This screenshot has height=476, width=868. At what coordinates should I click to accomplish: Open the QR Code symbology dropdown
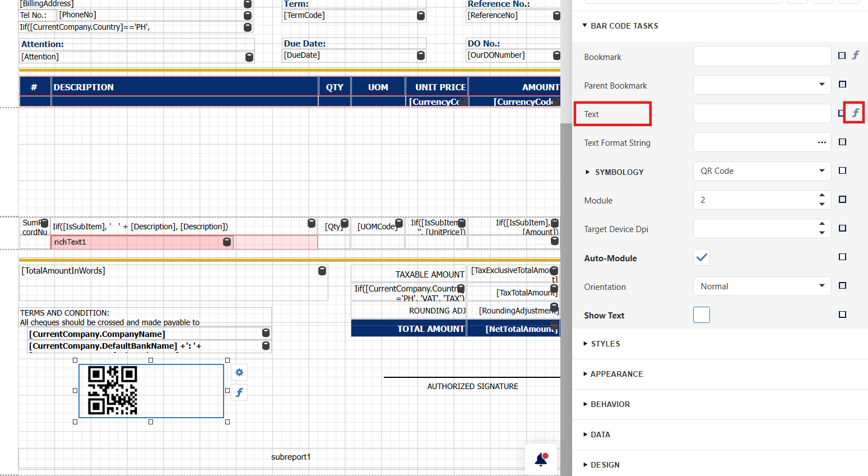[821, 170]
